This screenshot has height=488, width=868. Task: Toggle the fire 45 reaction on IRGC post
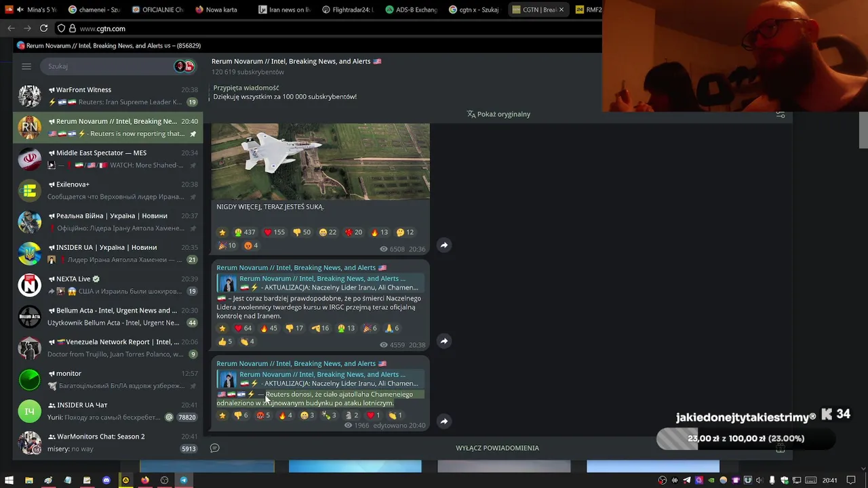(269, 328)
